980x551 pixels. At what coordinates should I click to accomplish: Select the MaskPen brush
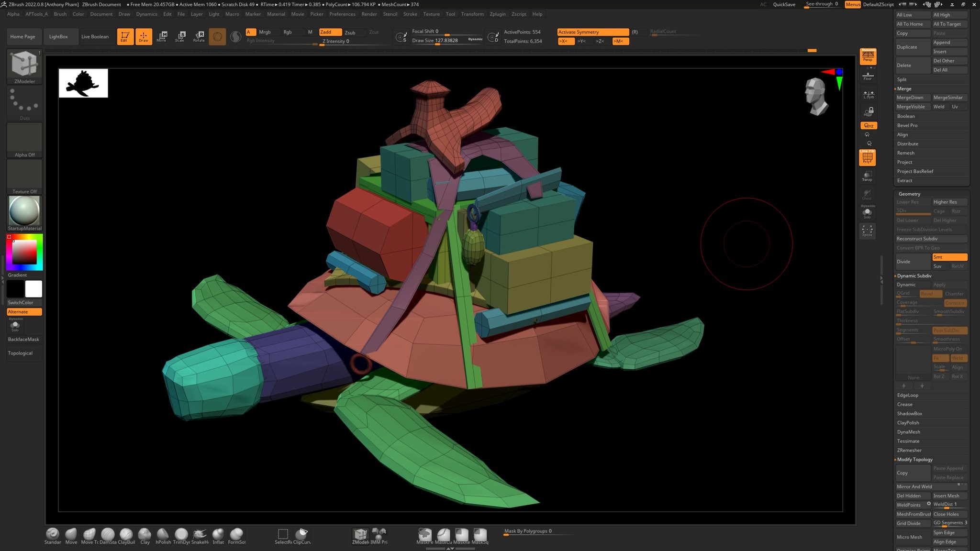(x=424, y=536)
